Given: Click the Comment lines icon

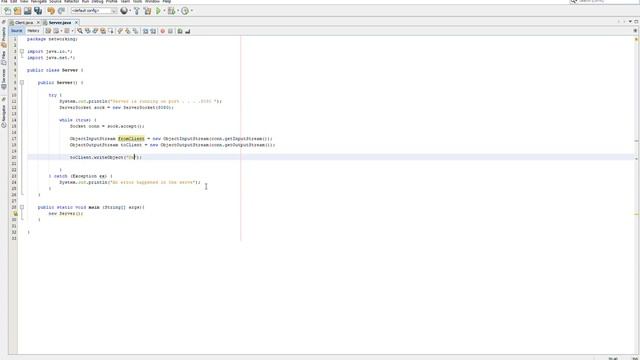Looking at the screenshot, I should click(x=180, y=31).
